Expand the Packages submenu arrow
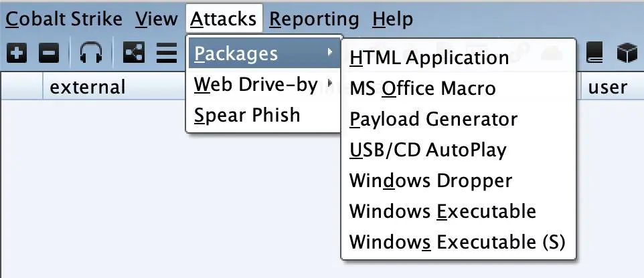644x278 pixels. (329, 52)
